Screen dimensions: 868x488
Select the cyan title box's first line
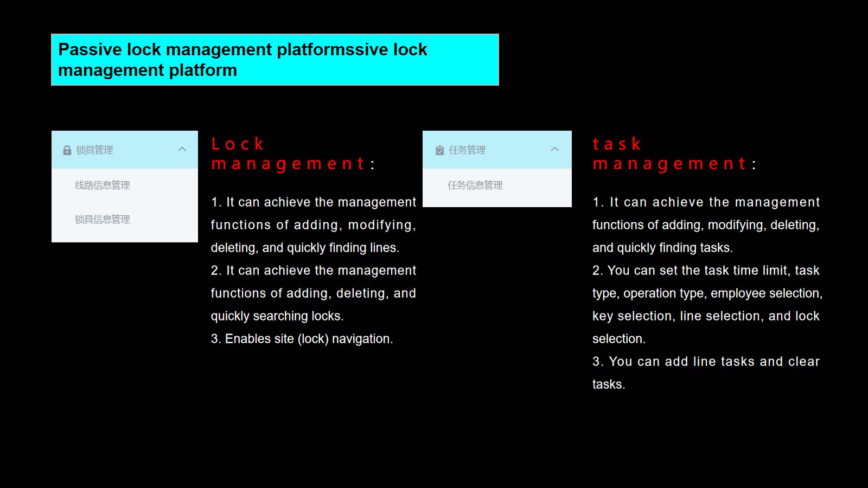pyautogui.click(x=242, y=50)
